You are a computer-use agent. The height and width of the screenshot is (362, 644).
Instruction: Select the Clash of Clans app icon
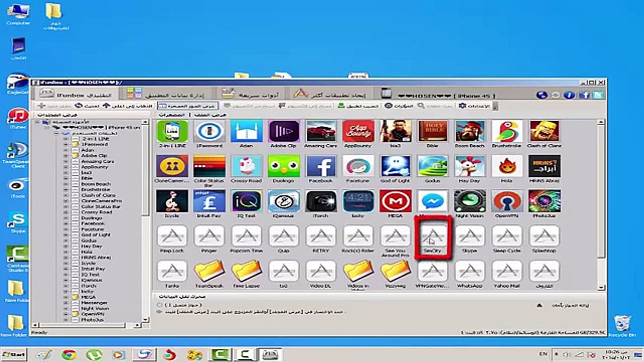pos(544,131)
